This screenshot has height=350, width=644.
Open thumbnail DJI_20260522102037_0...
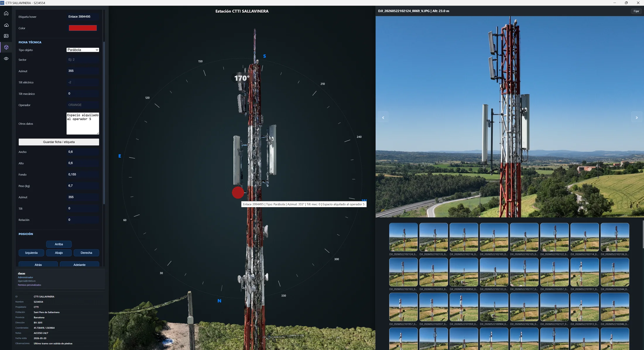[x=434, y=307]
